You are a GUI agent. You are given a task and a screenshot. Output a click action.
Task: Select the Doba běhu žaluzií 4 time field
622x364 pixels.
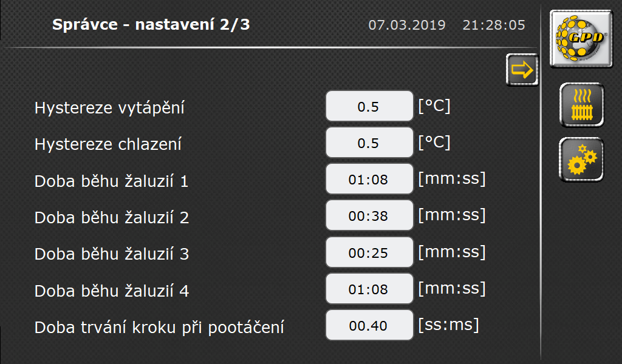(x=369, y=289)
